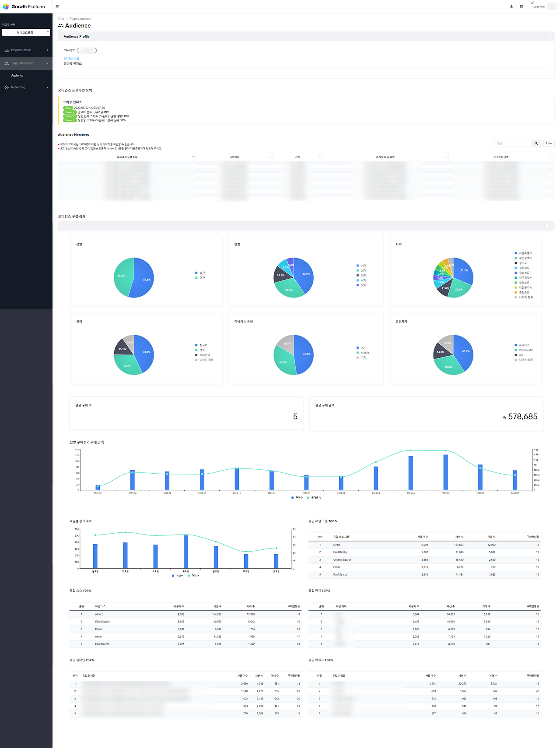Click the search magnifier button
The height and width of the screenshot is (748, 560).
coord(536,143)
